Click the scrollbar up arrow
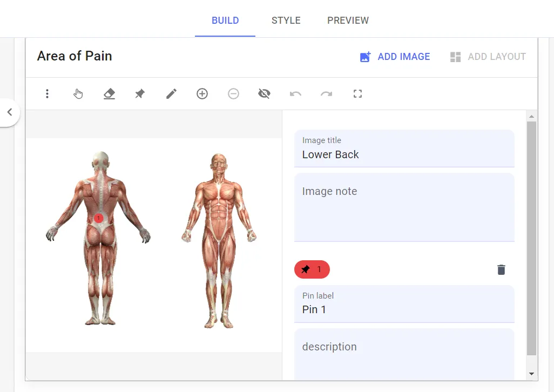This screenshot has width=554, height=392. (531, 116)
